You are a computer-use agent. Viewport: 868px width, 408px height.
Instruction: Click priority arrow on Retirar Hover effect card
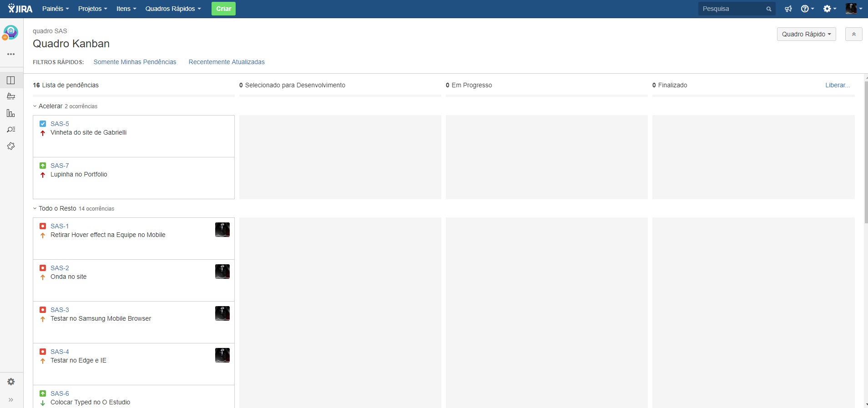point(43,235)
